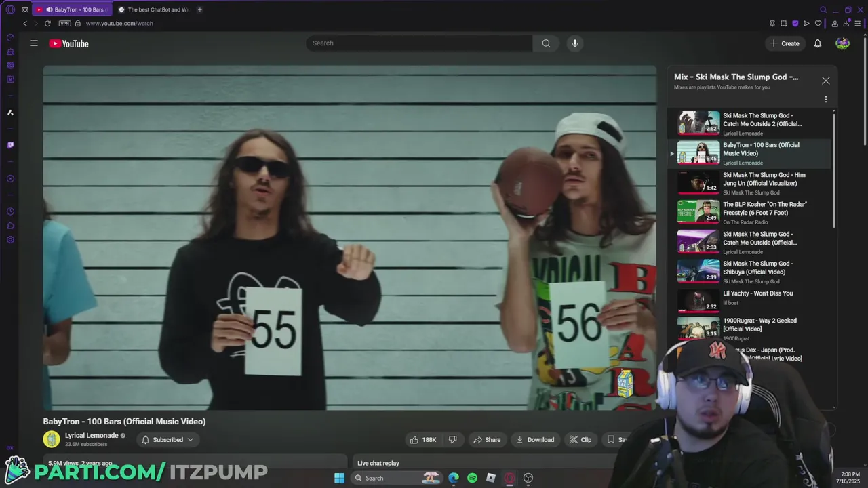
Task: Open the My Flow send icon
Action: (806, 23)
